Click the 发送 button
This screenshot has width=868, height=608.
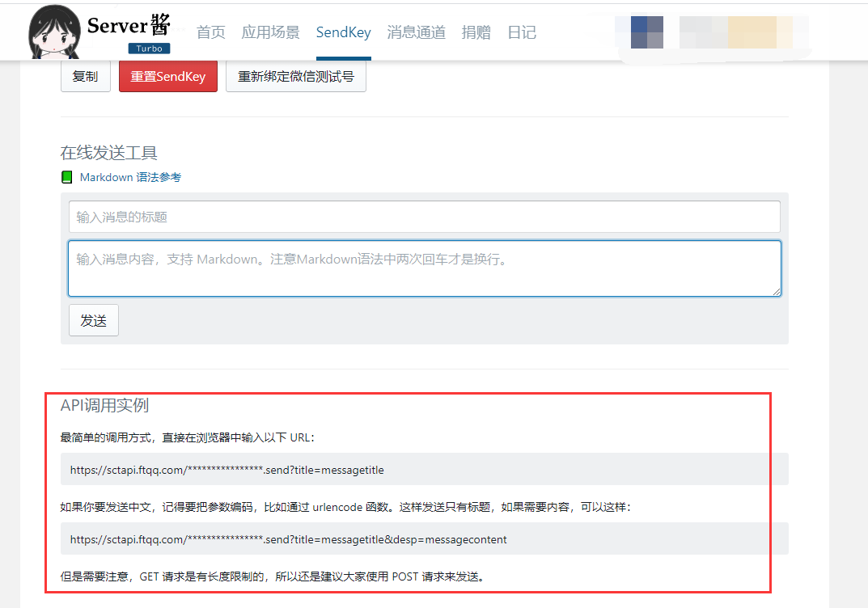94,320
